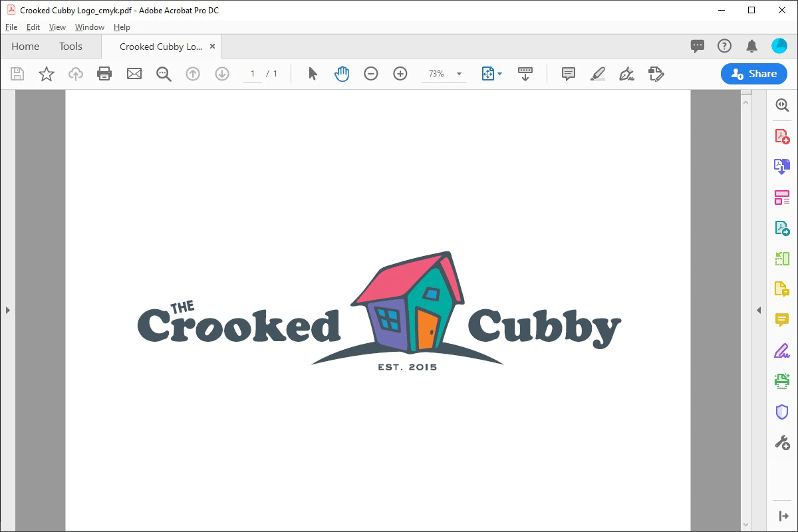798x532 pixels.
Task: Open the Window menu
Action: (x=90, y=27)
